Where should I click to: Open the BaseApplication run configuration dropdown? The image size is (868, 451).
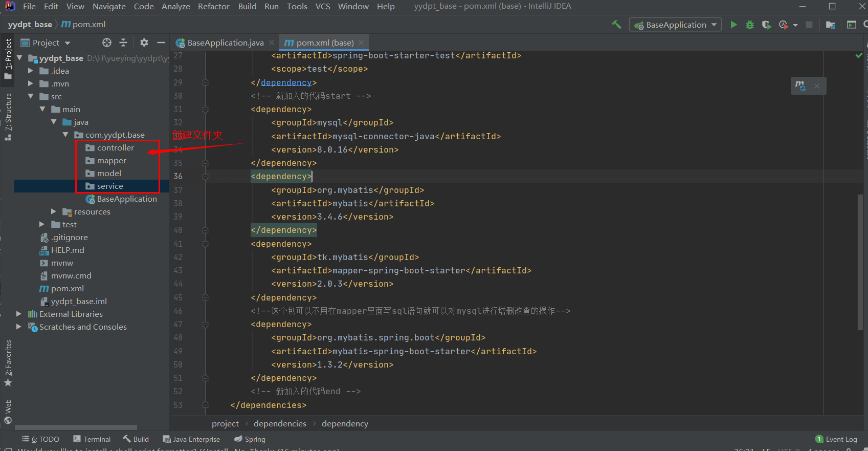pos(675,25)
